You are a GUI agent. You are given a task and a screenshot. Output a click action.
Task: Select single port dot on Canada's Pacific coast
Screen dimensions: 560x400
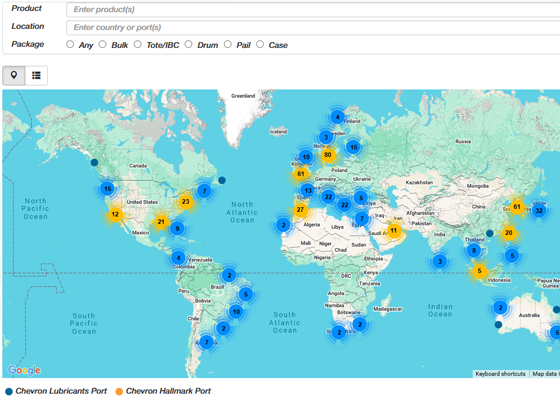point(94,162)
